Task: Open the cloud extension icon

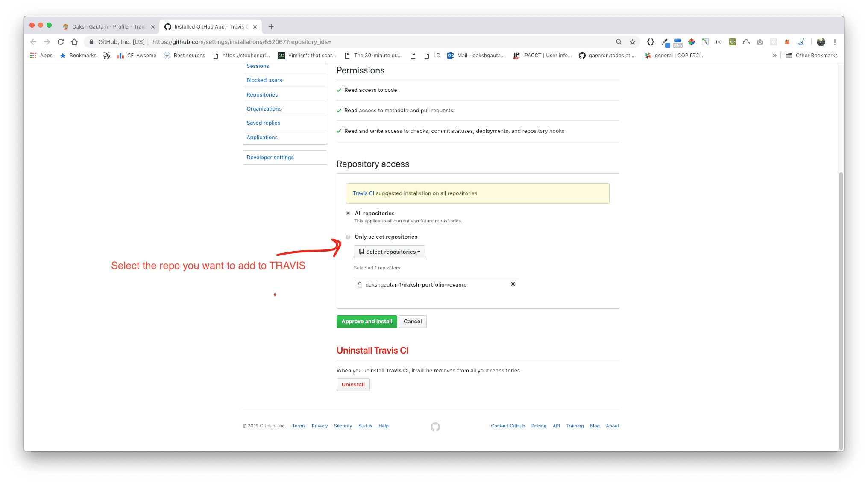Action: [746, 42]
